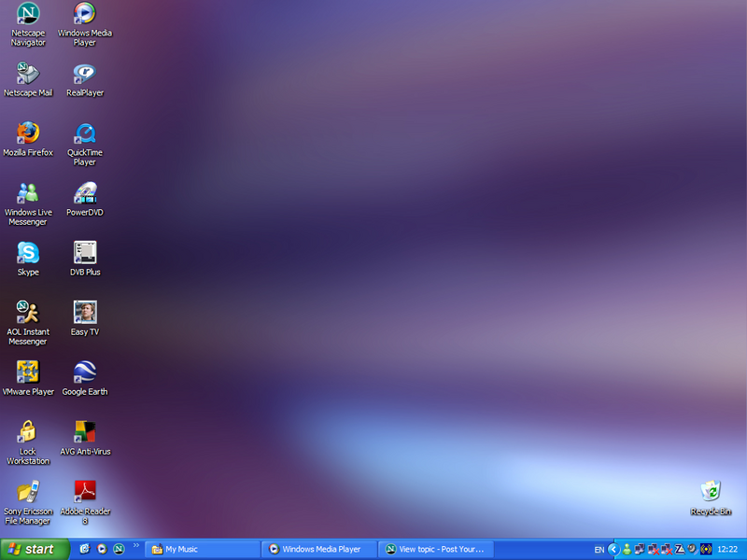Open the ZoneAlarm Z tray icon

click(x=680, y=550)
